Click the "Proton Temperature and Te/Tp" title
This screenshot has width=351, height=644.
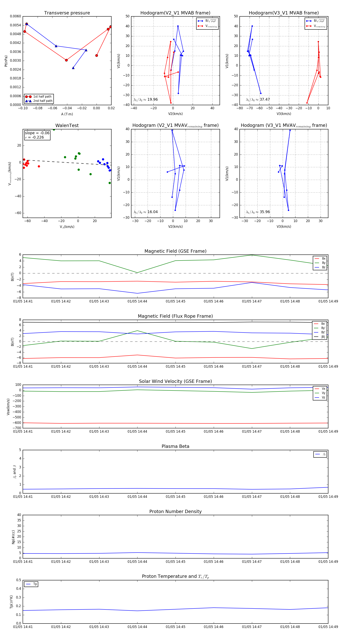(175, 576)
